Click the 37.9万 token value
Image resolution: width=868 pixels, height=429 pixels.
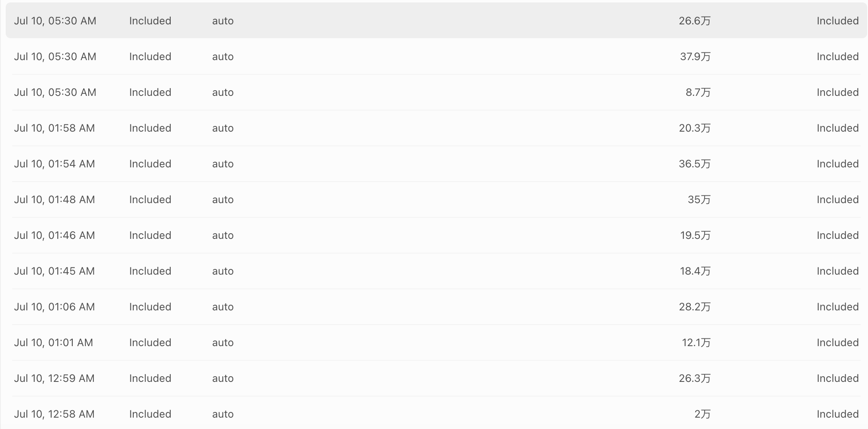[x=695, y=56]
